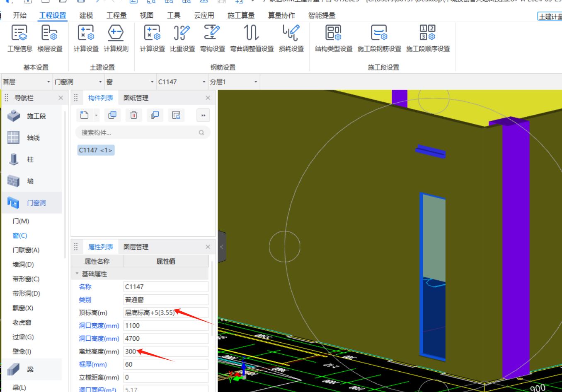Switch to 云应用 ribbon tab

click(204, 15)
